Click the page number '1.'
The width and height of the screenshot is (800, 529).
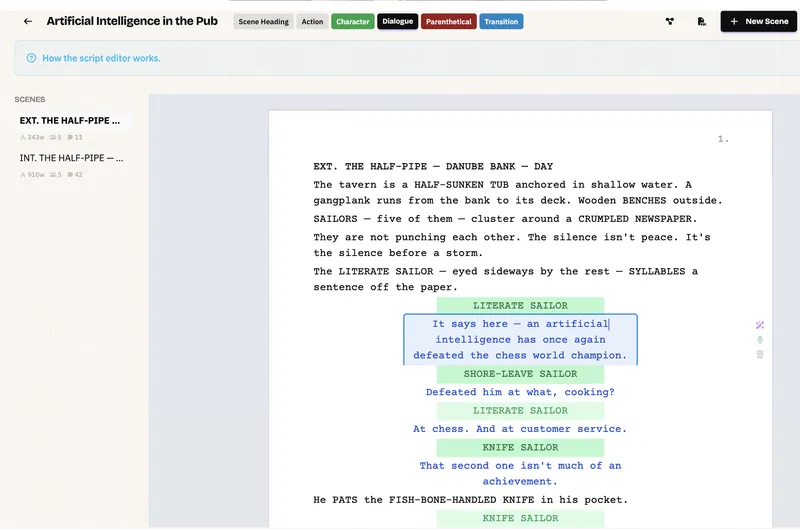(723, 139)
